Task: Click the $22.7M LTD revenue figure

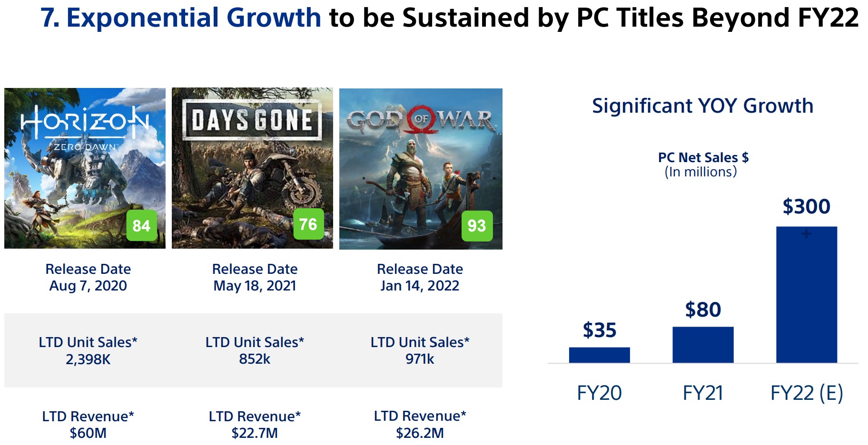Action: (255, 433)
